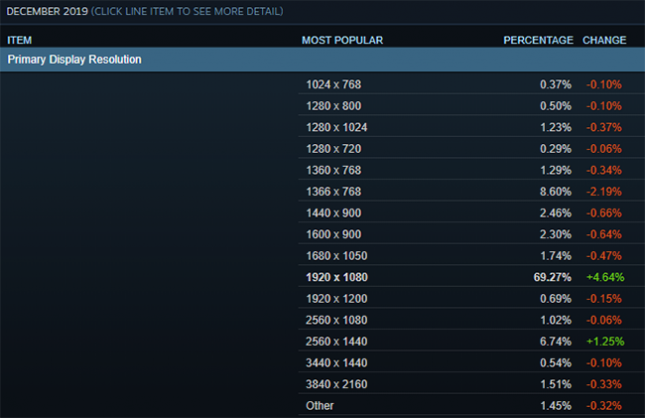Screen dimensions: 645x418
Task: Click the 1.23% percentage value
Action: pyautogui.click(x=556, y=128)
